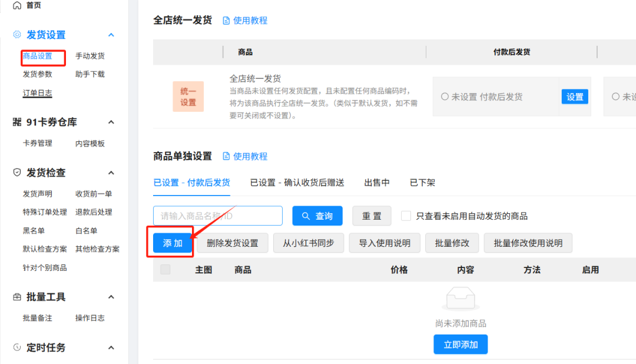Open 订单日志 link in sidebar

[x=37, y=93]
